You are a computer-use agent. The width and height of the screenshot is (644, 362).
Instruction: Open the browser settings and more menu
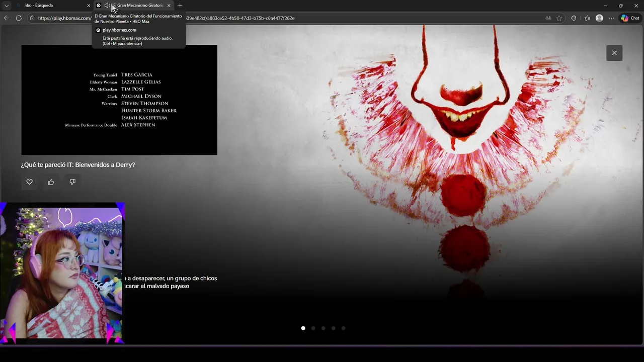point(611,18)
